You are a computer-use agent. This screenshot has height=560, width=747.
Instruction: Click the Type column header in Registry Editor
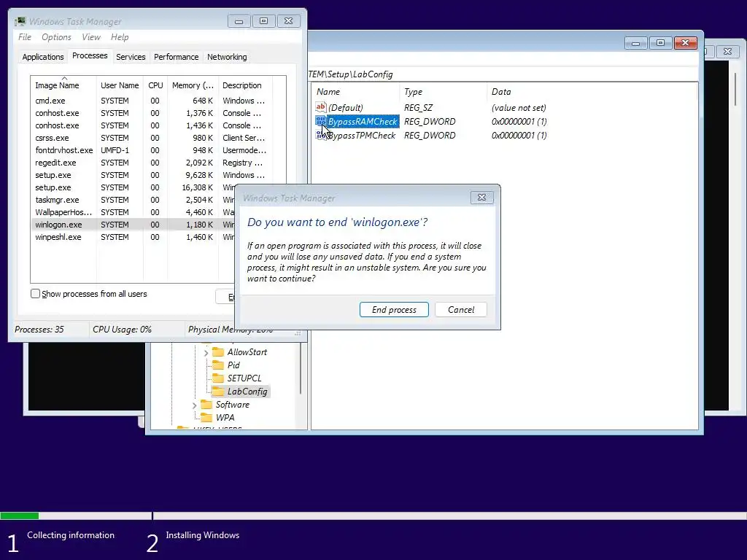443,91
